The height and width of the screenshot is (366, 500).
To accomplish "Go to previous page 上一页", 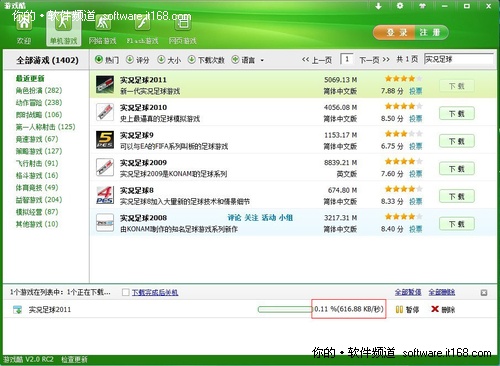I will [x=317, y=60].
